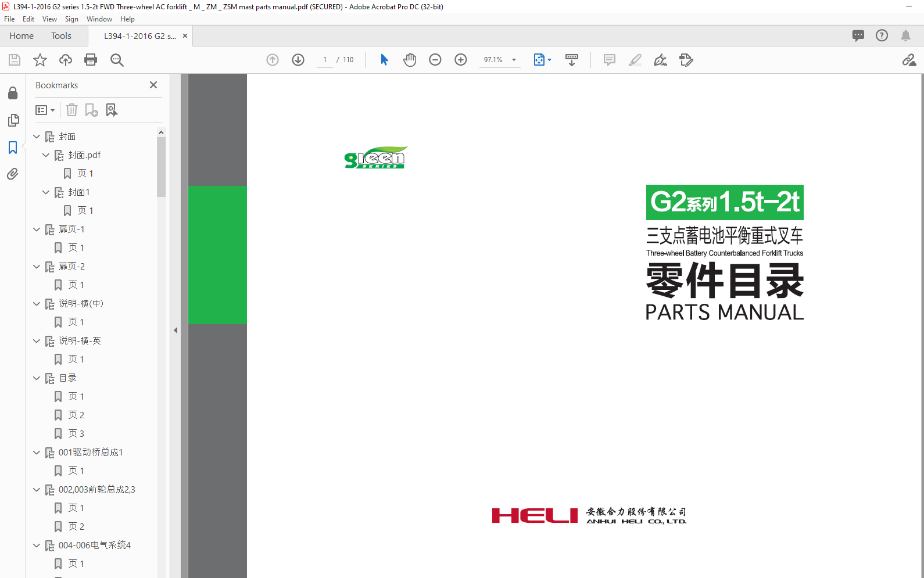
Task: Select 说明-横-英 bookmark
Action: point(80,341)
